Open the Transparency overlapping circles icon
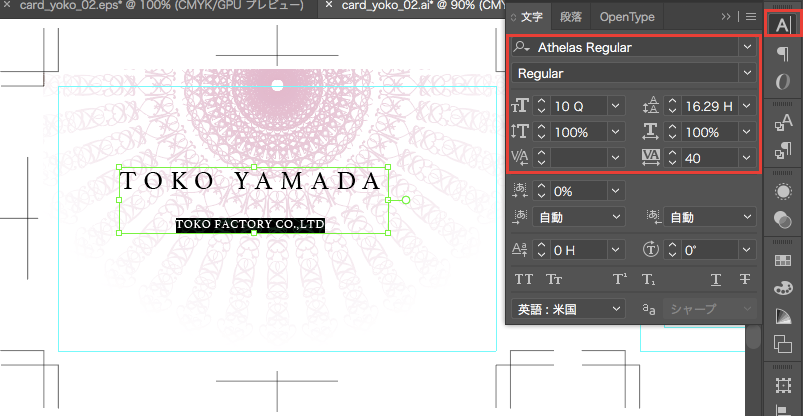 783,222
